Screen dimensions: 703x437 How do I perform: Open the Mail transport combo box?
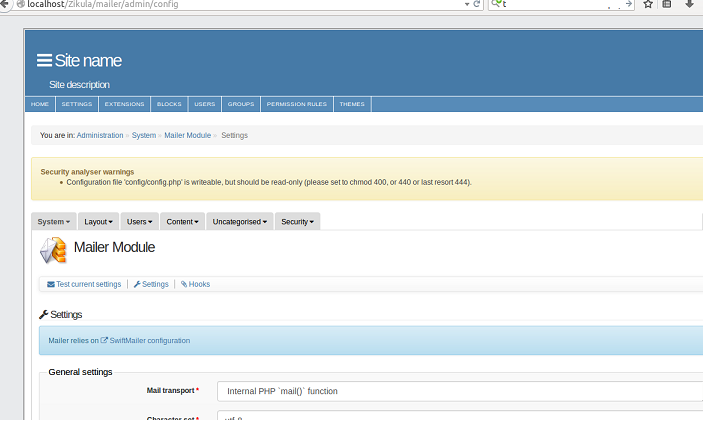pyautogui.click(x=460, y=391)
